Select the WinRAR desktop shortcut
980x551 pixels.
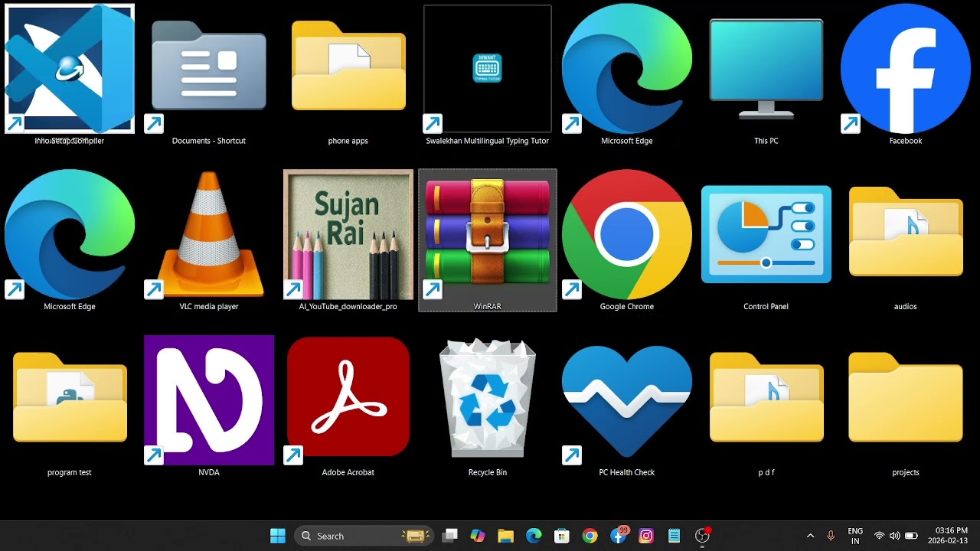tap(488, 240)
